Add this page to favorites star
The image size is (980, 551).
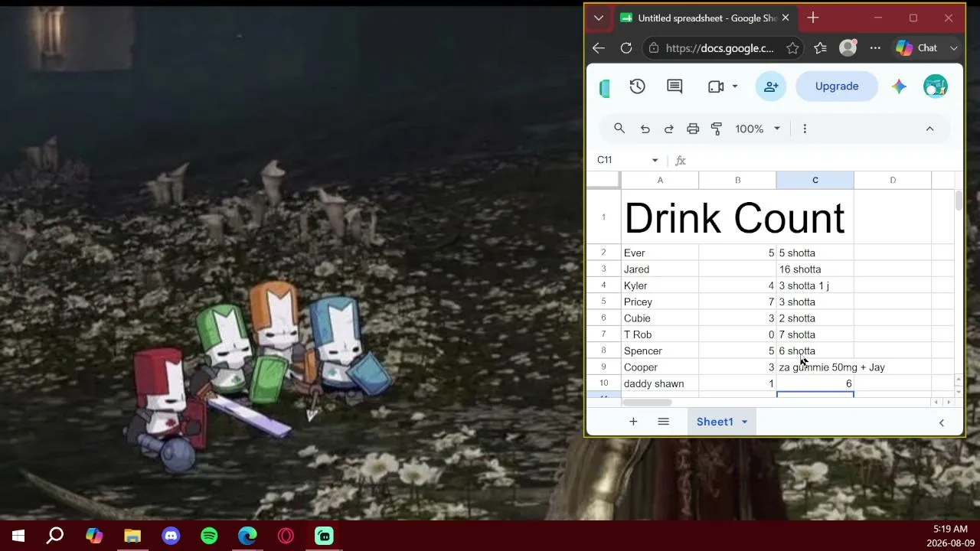pyautogui.click(x=792, y=48)
